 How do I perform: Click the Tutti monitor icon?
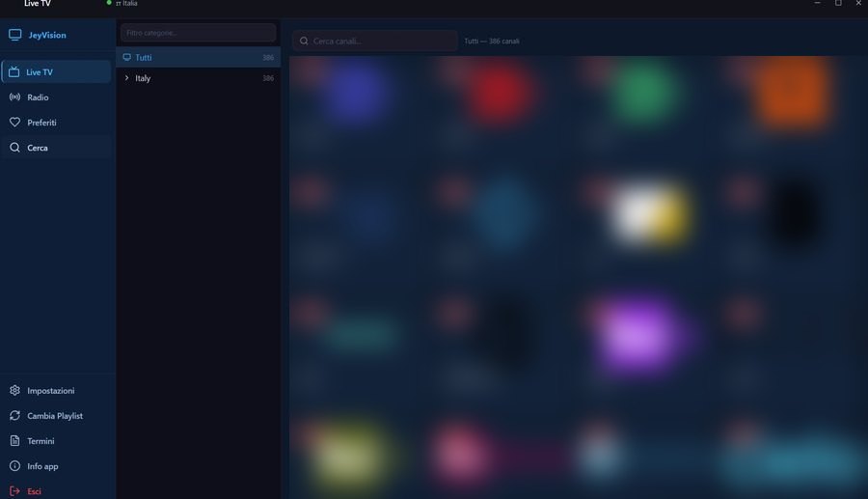tap(126, 58)
